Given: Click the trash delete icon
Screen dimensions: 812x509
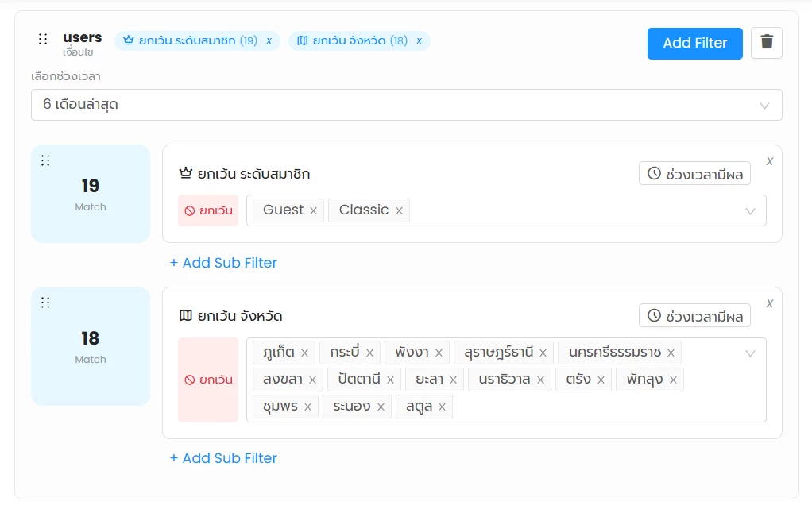Looking at the screenshot, I should click(767, 43).
